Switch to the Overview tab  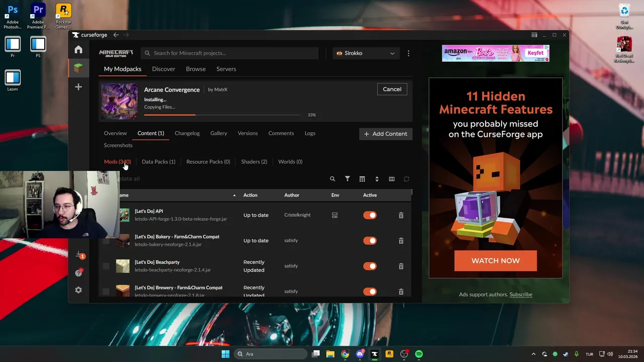[x=115, y=133]
